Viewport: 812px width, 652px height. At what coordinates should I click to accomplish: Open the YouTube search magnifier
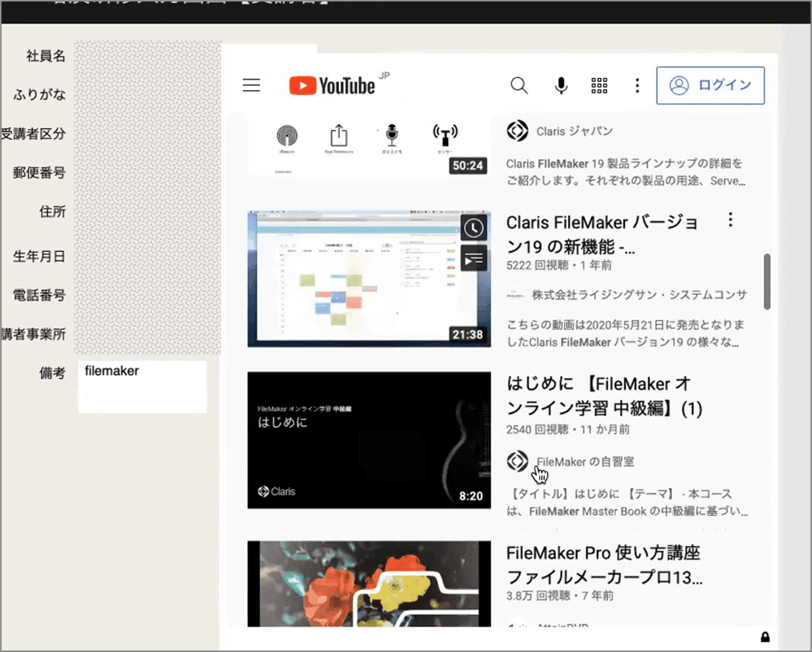point(519,85)
